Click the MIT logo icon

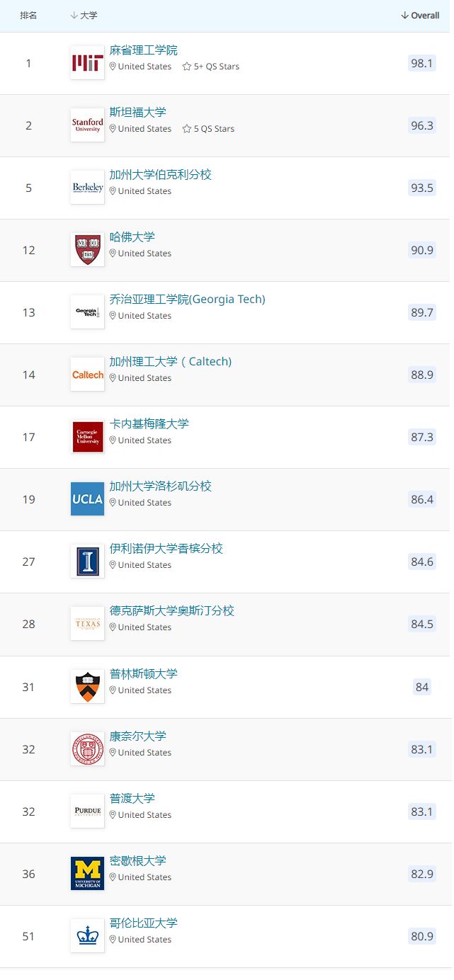[87, 63]
